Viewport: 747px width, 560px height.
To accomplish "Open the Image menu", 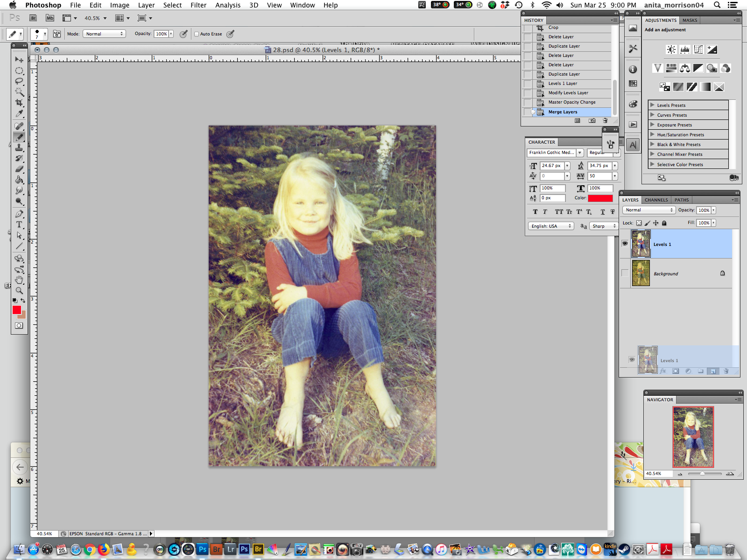I will click(120, 5).
